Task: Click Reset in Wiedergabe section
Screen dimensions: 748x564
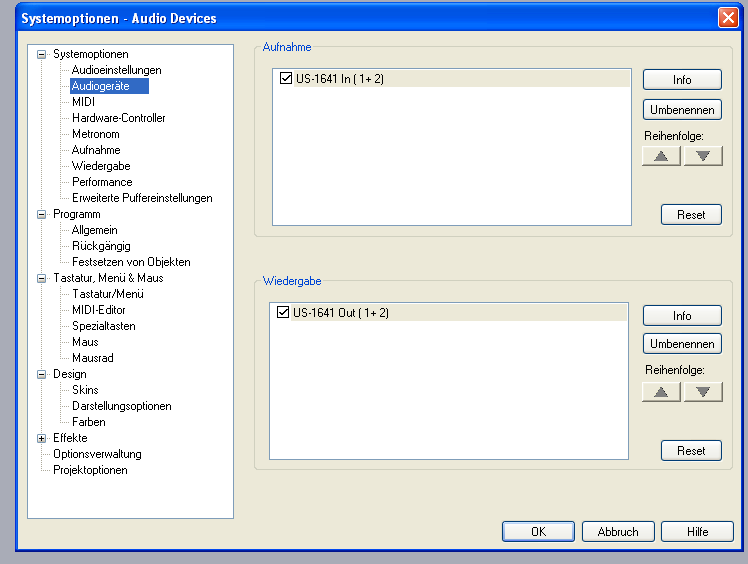Action: (x=691, y=450)
